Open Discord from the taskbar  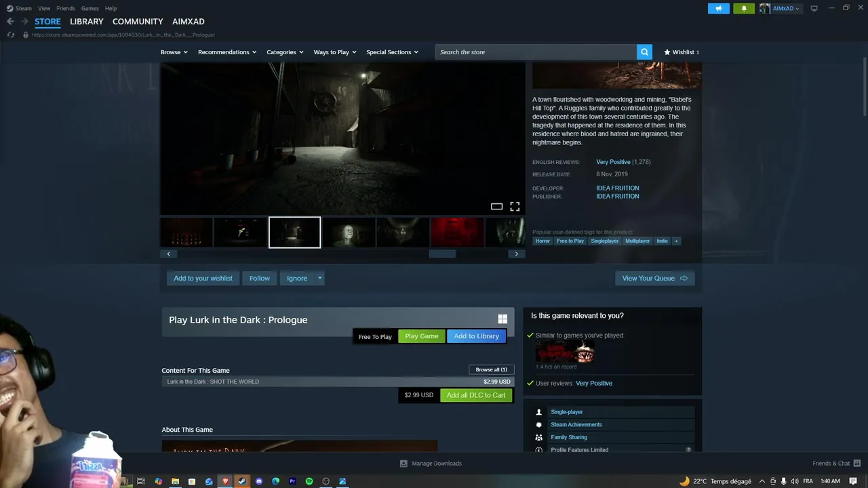click(258, 481)
